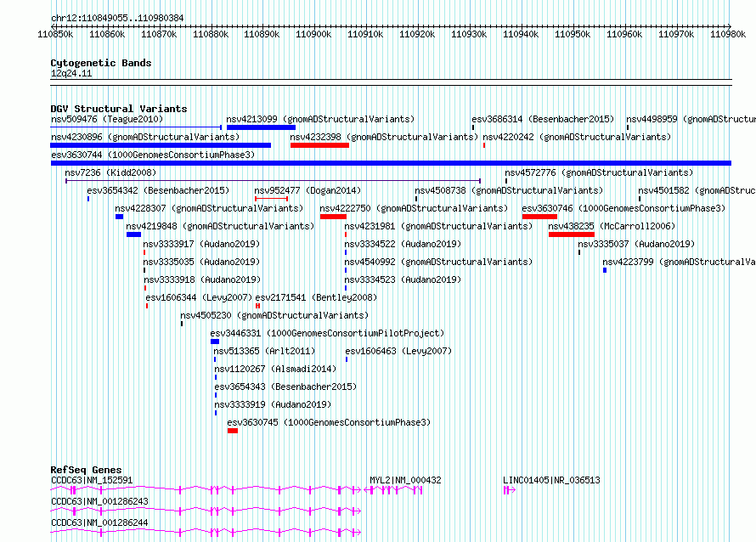
Task: Click the esv3630745 variant label
Action: 329,422
